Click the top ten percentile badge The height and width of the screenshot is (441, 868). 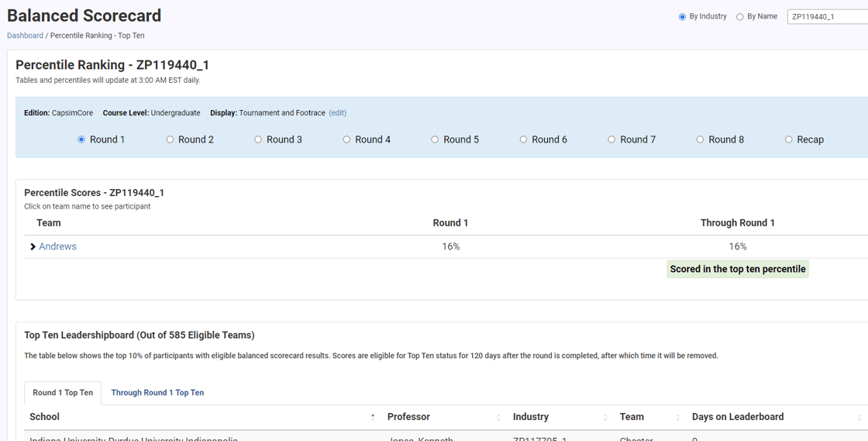(x=737, y=269)
